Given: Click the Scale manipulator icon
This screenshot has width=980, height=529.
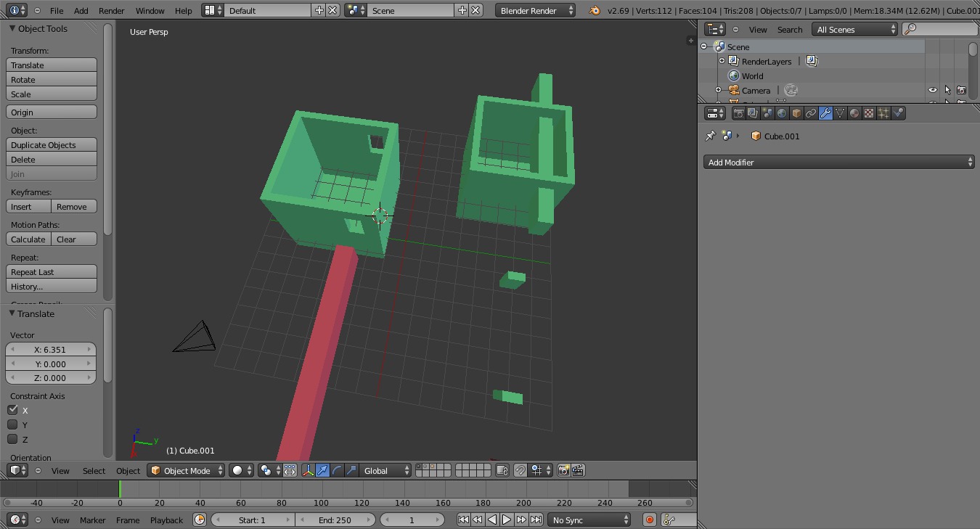Looking at the screenshot, I should (351, 470).
